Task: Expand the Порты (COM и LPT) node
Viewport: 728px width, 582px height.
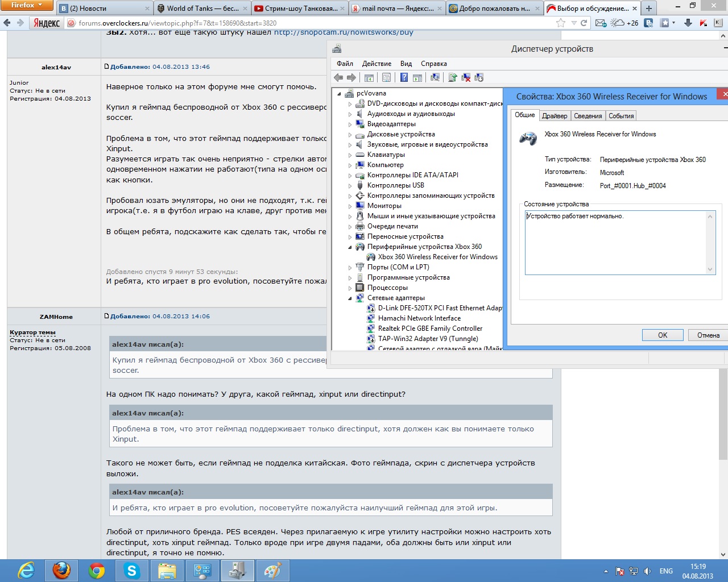Action: (350, 267)
